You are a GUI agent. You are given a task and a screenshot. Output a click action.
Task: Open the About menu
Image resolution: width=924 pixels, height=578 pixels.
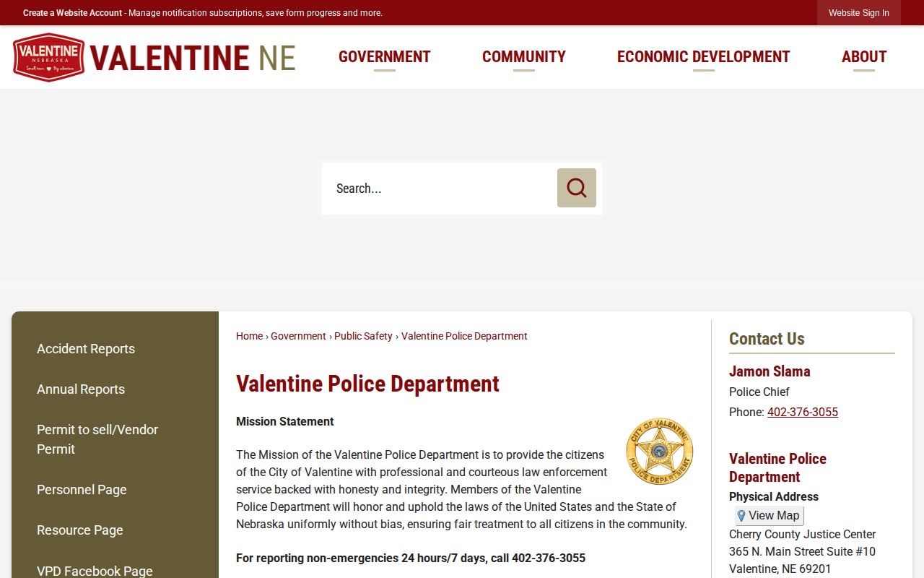864,57
